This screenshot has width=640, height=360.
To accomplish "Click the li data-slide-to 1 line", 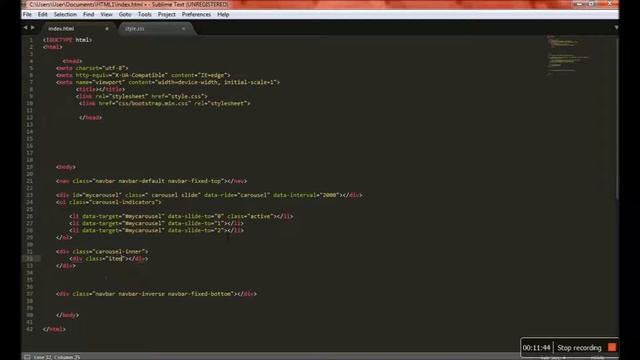I will (x=156, y=223).
